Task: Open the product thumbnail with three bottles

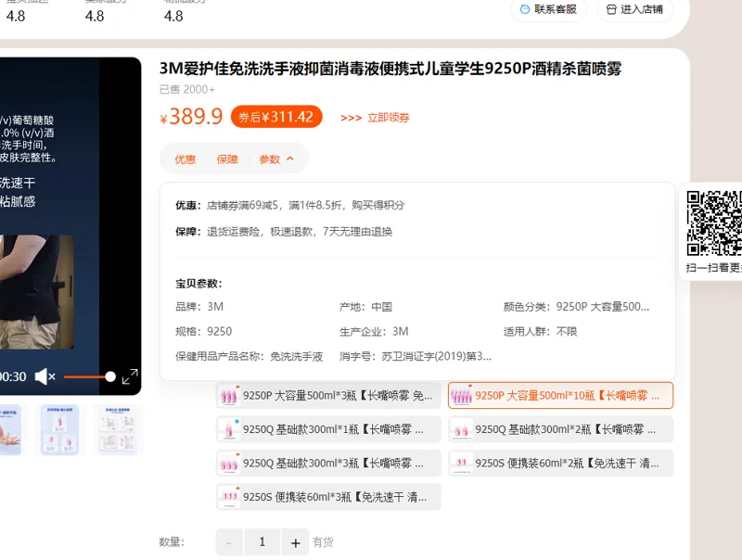Action: coord(59,429)
